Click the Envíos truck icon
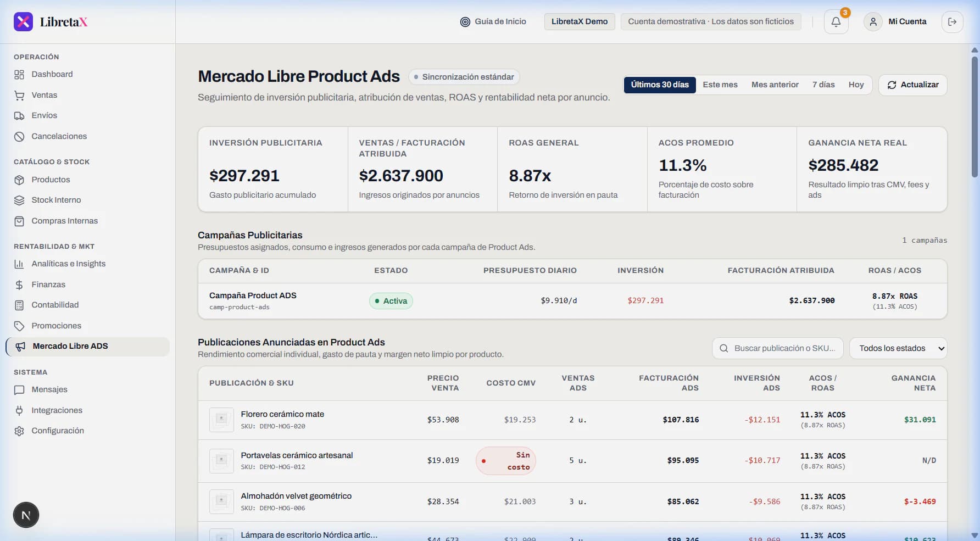Viewport: 980px width, 541px height. pyautogui.click(x=19, y=116)
